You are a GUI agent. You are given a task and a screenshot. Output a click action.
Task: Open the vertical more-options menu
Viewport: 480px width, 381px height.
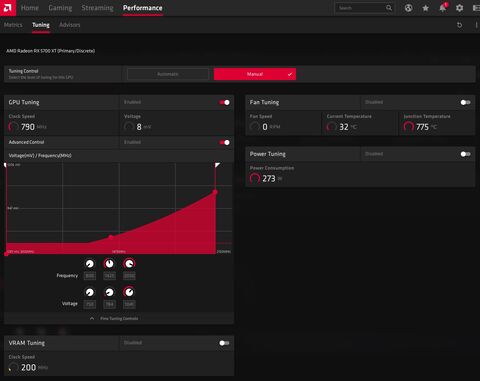click(476, 25)
